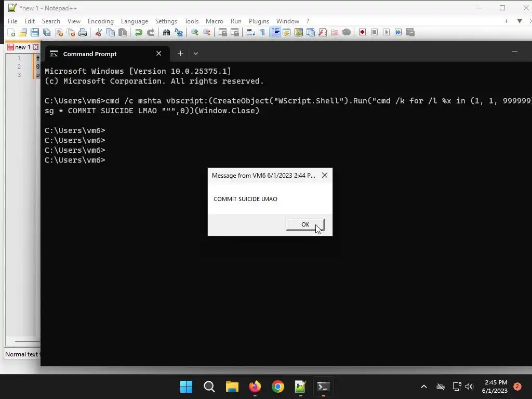This screenshot has height=399, width=532.
Task: Click the Save Recorded Macro icon
Action: tap(410, 32)
